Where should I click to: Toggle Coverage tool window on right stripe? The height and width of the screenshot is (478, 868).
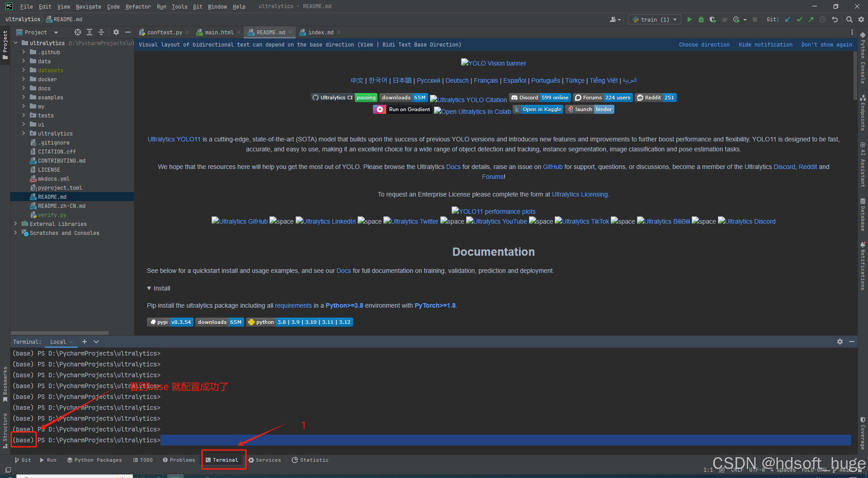pos(863,433)
